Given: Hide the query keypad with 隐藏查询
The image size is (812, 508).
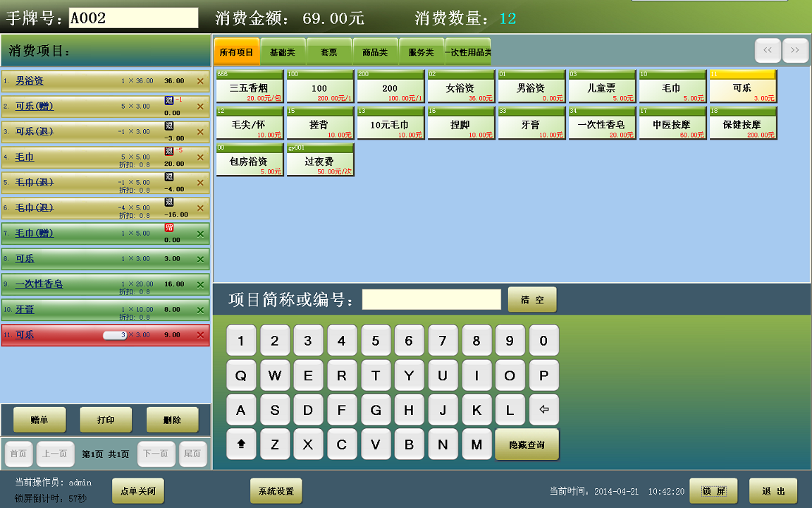Looking at the screenshot, I should 527,445.
